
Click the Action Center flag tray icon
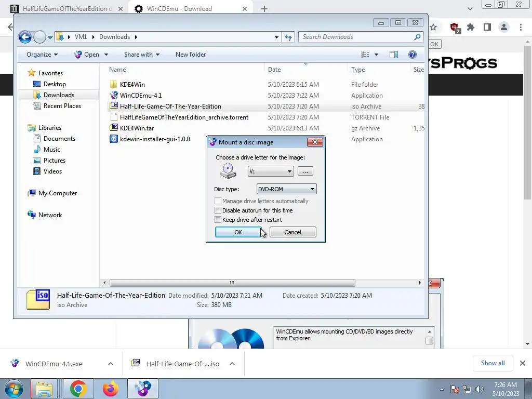pos(455,389)
